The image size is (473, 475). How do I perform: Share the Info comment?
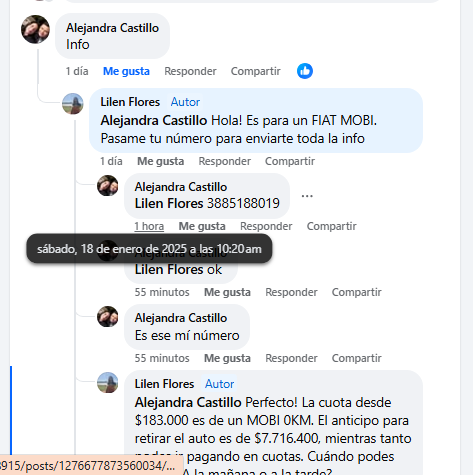256,71
